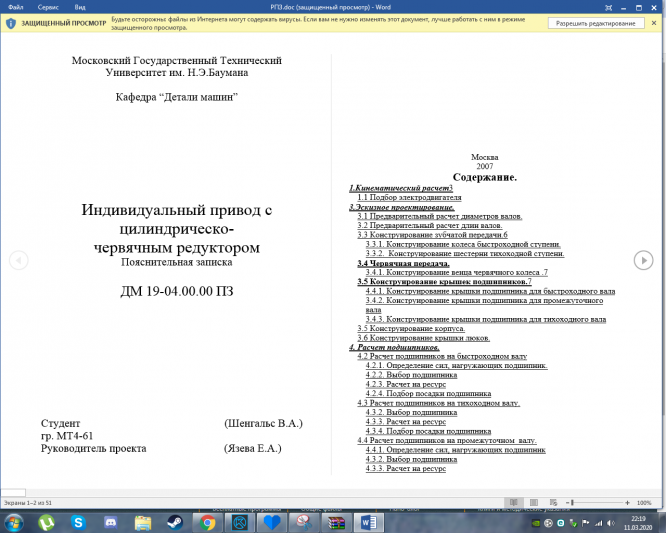Screen dimensions: 666x533
Task: Click the volume speaker tray icon
Action: click(611, 523)
